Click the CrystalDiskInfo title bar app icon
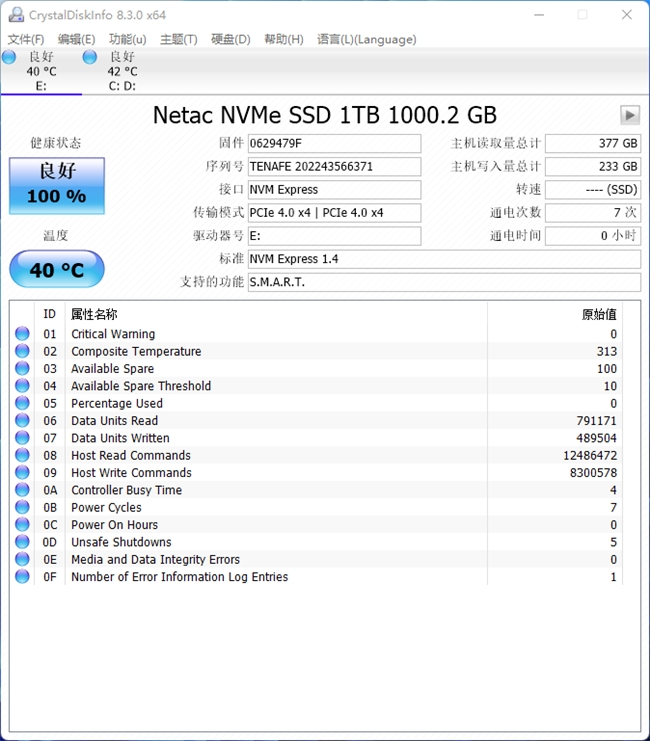Image resolution: width=650 pixels, height=741 pixels. 13,14
